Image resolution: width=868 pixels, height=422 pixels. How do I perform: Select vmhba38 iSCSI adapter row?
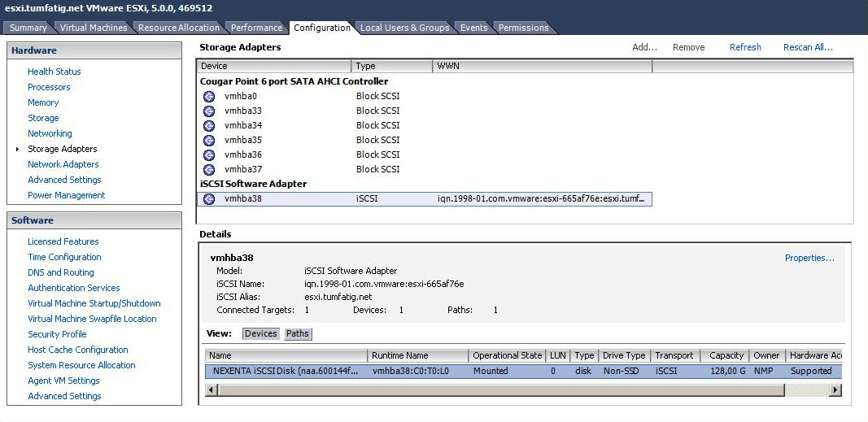(425, 199)
